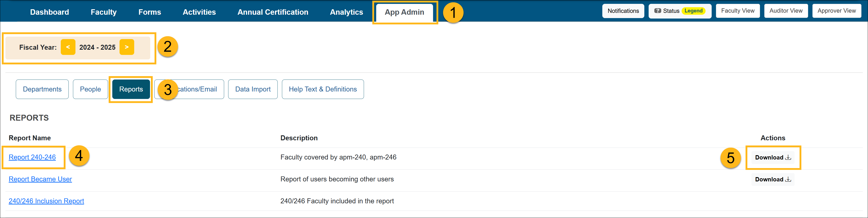868x218 pixels.
Task: Open the Departments section
Action: pos(42,89)
